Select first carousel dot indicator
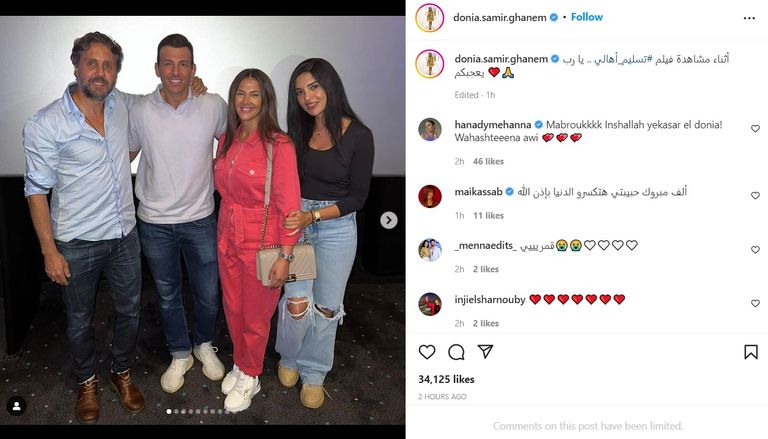This screenshot has height=439, width=768. pyautogui.click(x=169, y=412)
